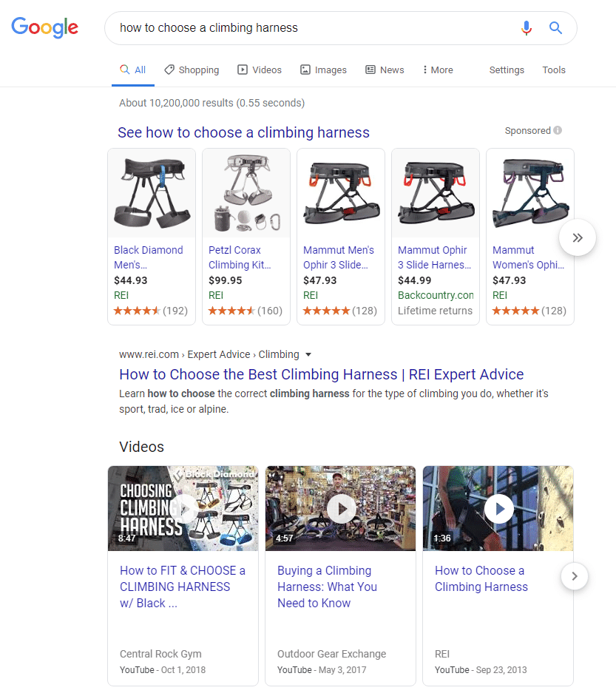This screenshot has height=696, width=616.
Task: Start voice search with the microphone icon
Action: (x=527, y=28)
